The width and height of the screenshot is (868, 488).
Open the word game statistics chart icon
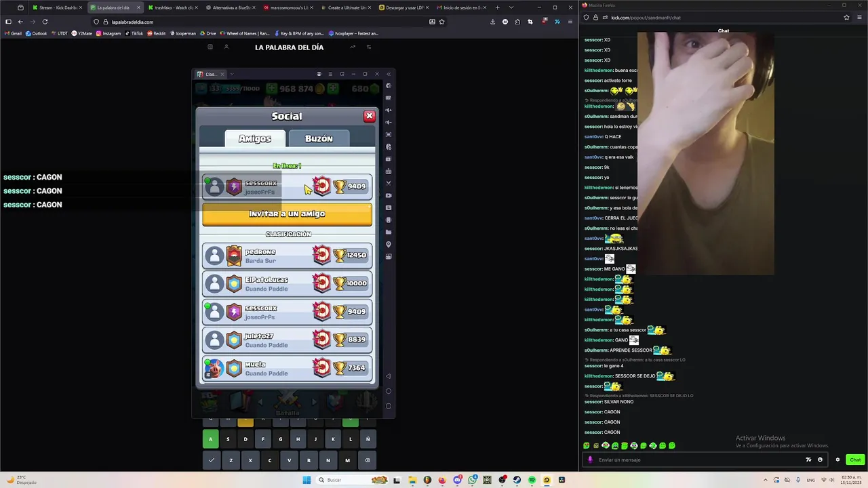353,47
